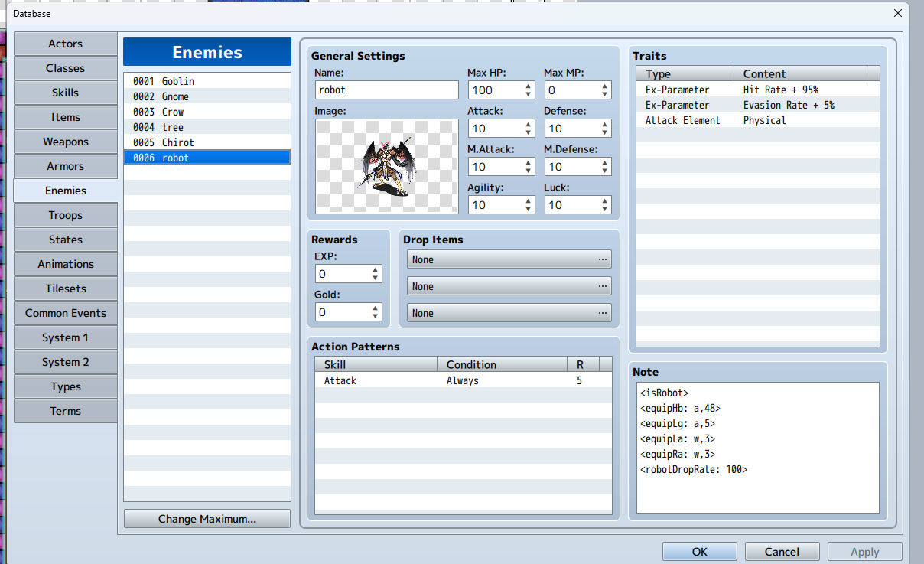Open the first Drop Items selector

pos(509,259)
